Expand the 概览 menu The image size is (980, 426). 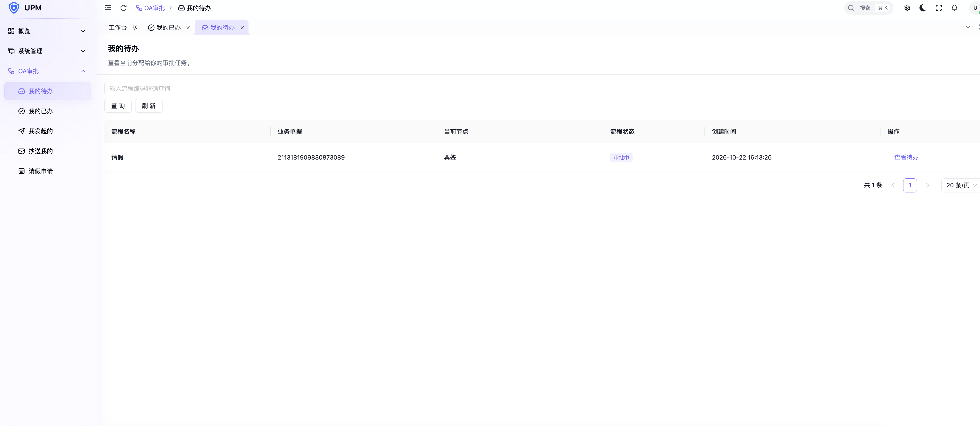48,31
